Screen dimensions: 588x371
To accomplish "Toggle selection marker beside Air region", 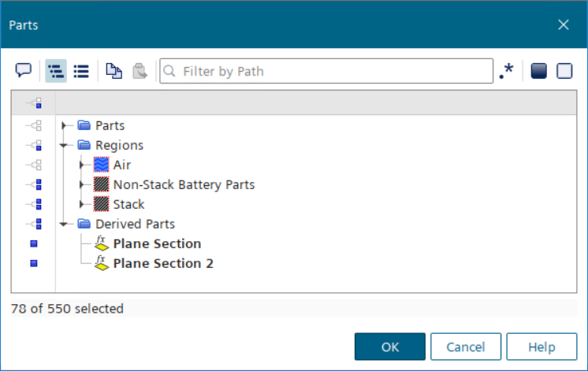I will coord(34,165).
